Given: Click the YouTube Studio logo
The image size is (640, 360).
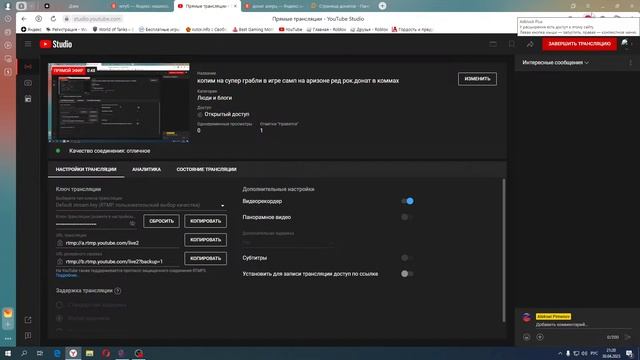Looking at the screenshot, I should point(56,44).
